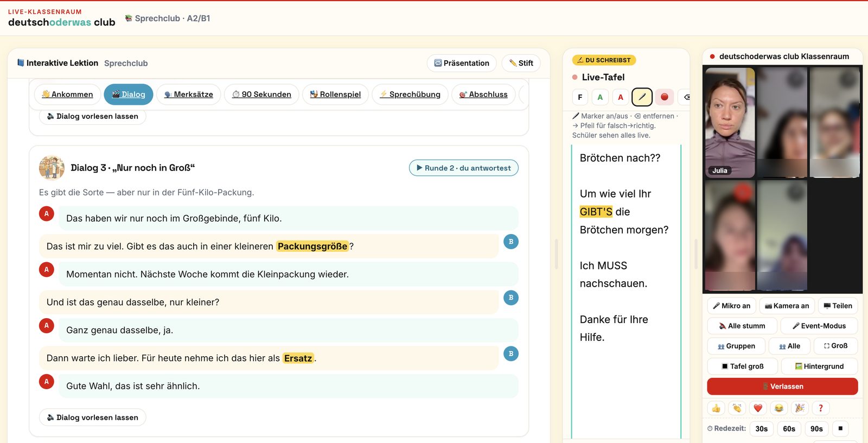
Task: Send the red heart reaction
Action: (758, 408)
